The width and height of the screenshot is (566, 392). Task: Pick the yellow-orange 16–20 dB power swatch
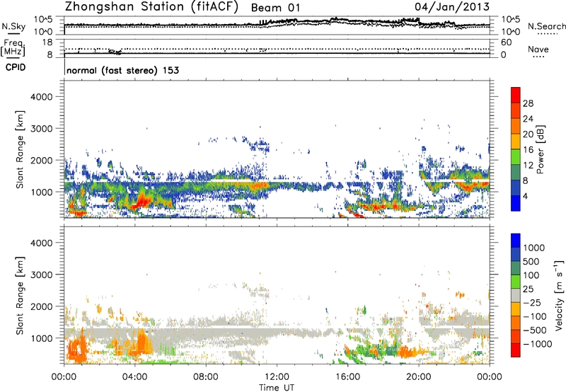pos(516,142)
